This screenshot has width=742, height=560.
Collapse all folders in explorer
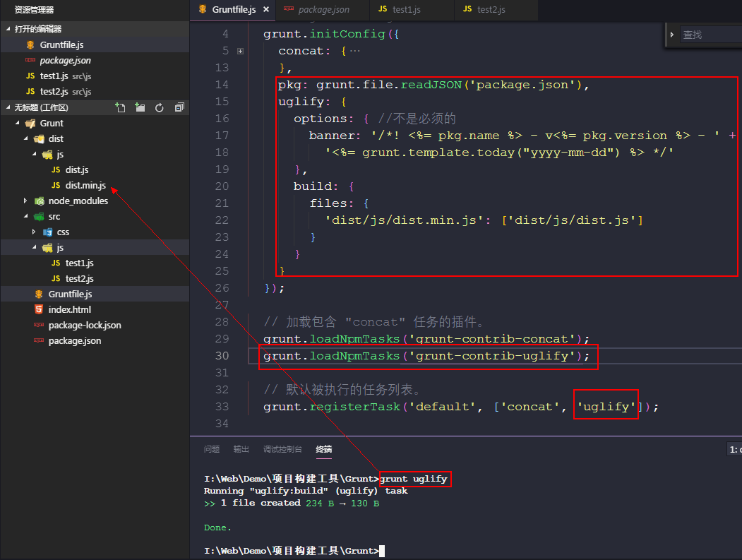click(179, 107)
